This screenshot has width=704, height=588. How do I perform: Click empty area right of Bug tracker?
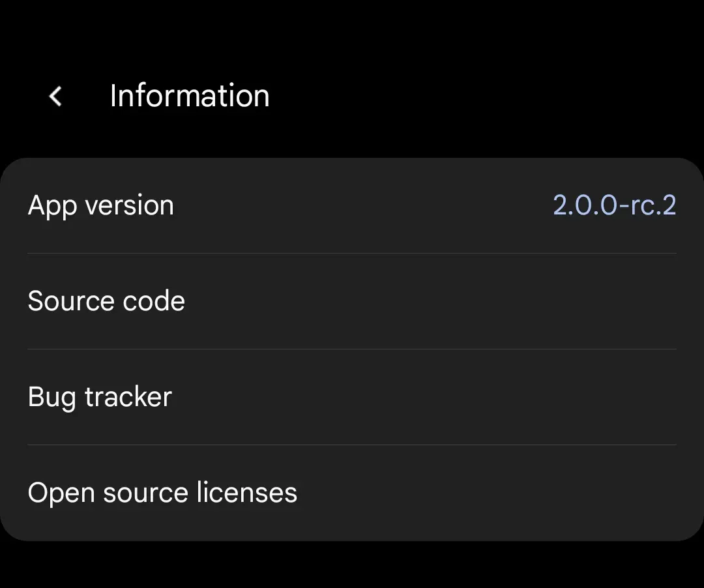pos(424,397)
